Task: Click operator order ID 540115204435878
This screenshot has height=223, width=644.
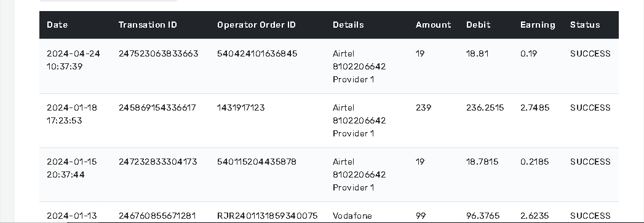Action: pos(256,162)
